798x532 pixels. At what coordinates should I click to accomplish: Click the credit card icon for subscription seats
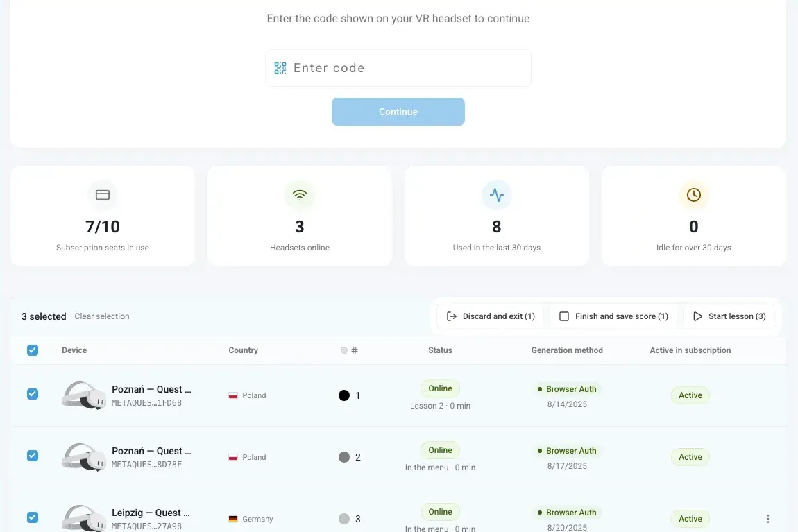click(103, 195)
